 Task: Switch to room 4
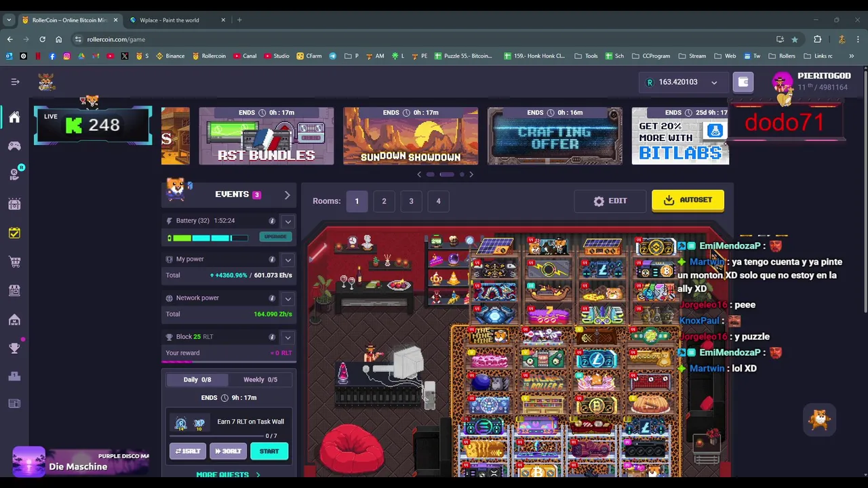click(x=438, y=201)
